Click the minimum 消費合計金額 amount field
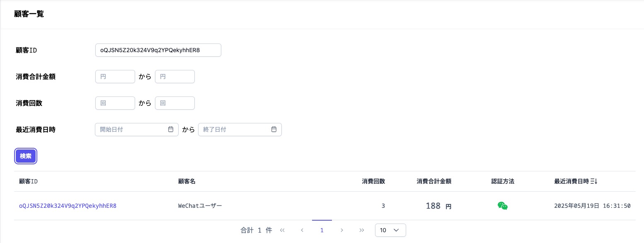The width and height of the screenshot is (644, 243). point(115,77)
